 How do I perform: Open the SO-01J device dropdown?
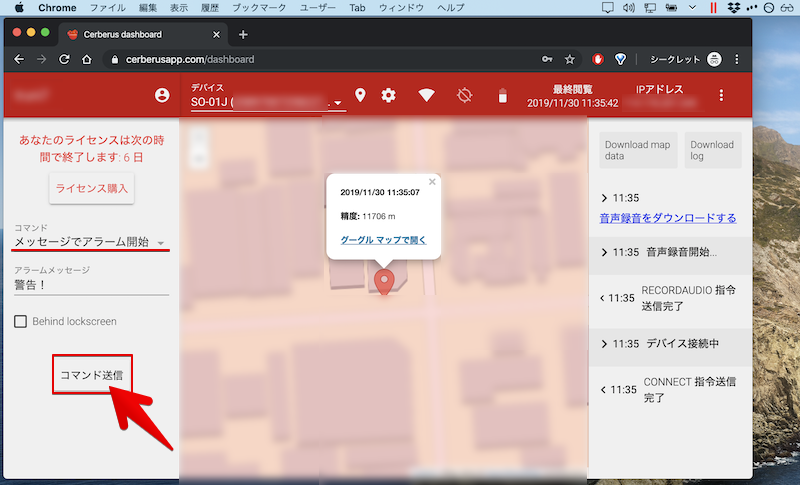coord(267,102)
